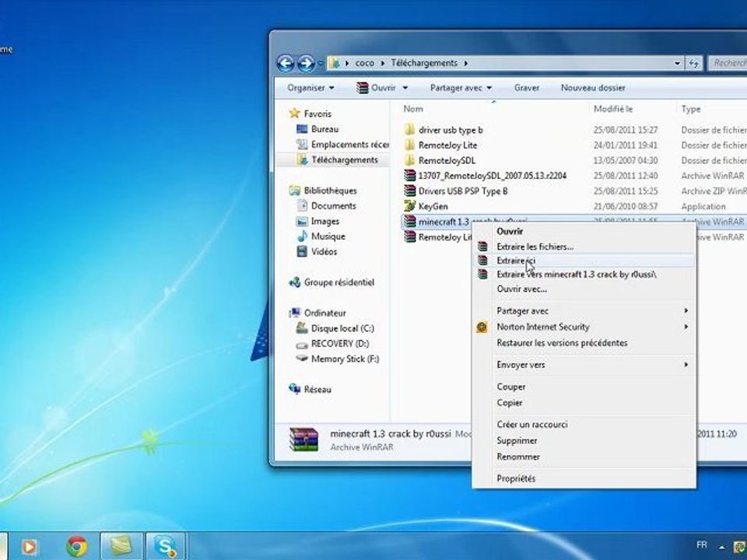Select Ordinateur icon in the navigation pane
Image resolution: width=747 pixels, height=560 pixels.
pyautogui.click(x=294, y=313)
